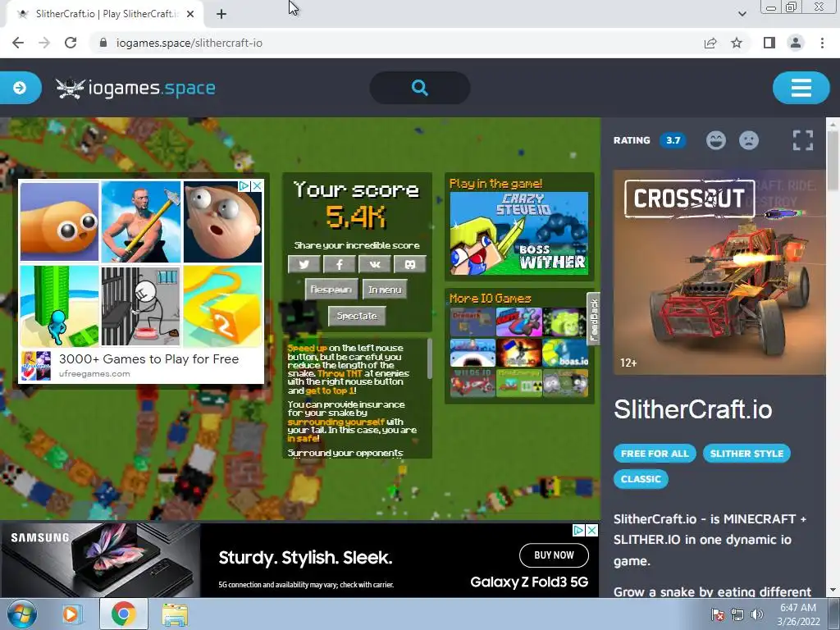The width and height of the screenshot is (840, 630).
Task: Click BUY NOW on the Samsung ad
Action: (x=554, y=555)
